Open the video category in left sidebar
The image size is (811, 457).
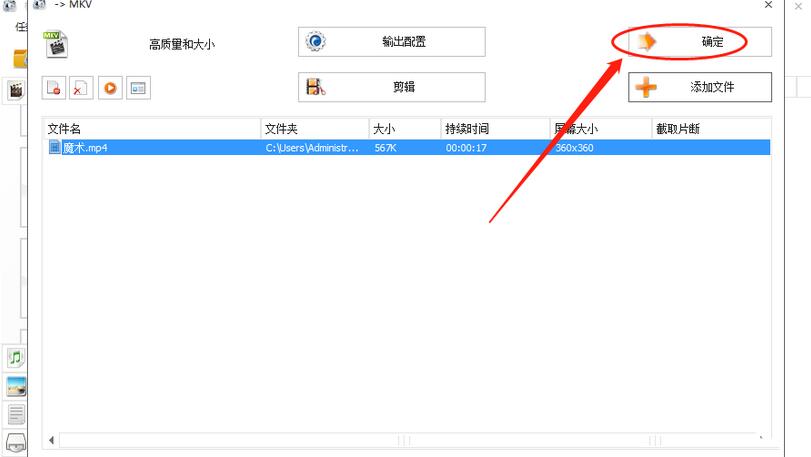coord(16,90)
